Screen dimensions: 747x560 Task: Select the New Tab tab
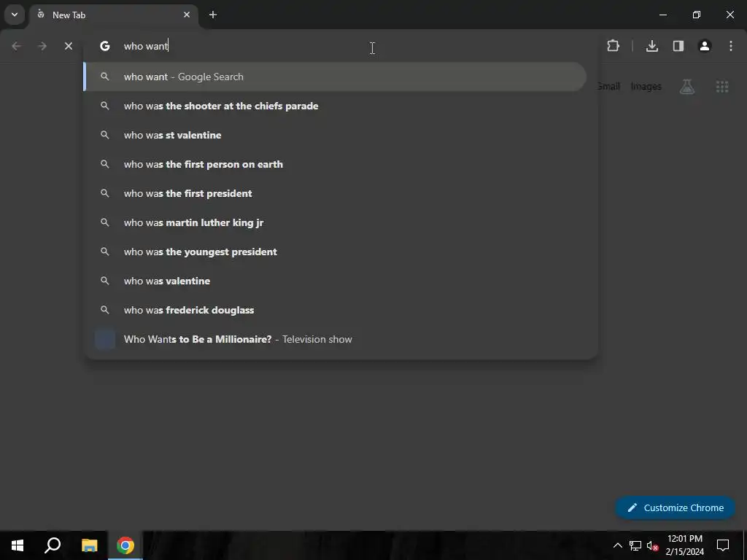(115, 15)
